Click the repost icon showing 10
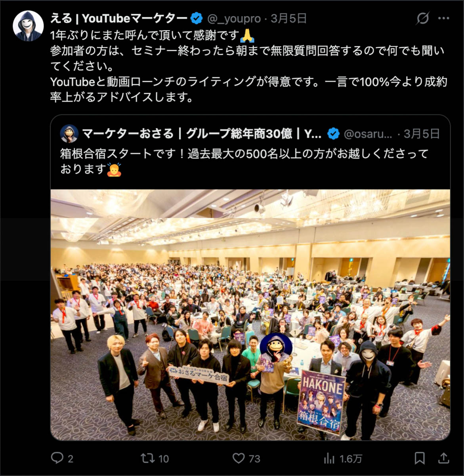Image resolution: width=464 pixels, height=476 pixels. pyautogui.click(x=148, y=458)
